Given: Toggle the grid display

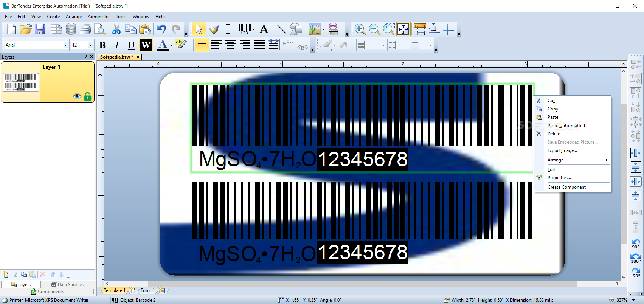Looking at the screenshot, I should pyautogui.click(x=449, y=29).
